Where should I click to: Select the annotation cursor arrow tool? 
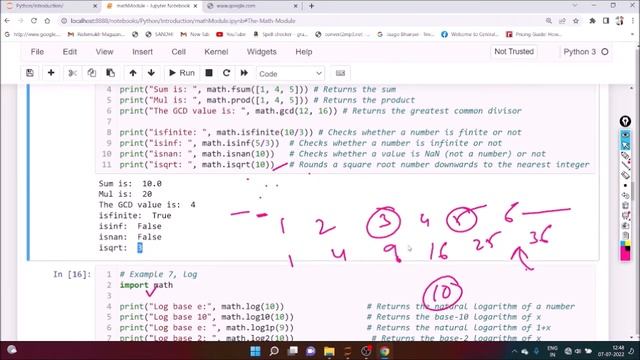[x=625, y=145]
